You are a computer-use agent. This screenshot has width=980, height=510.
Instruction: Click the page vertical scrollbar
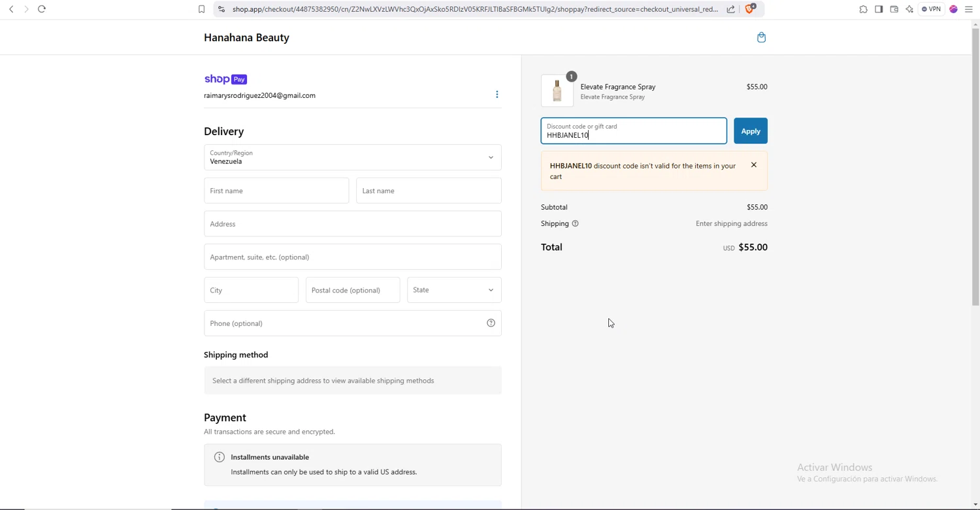click(x=975, y=167)
